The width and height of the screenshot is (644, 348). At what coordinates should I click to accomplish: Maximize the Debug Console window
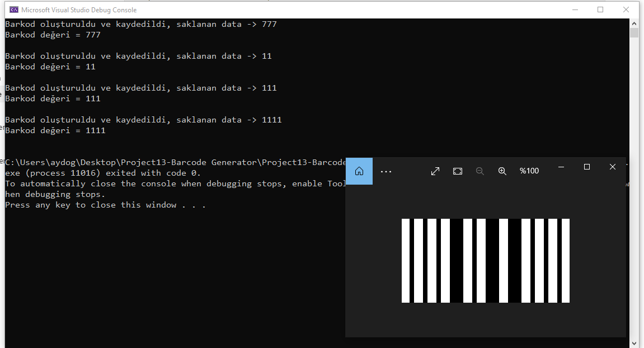600,10
